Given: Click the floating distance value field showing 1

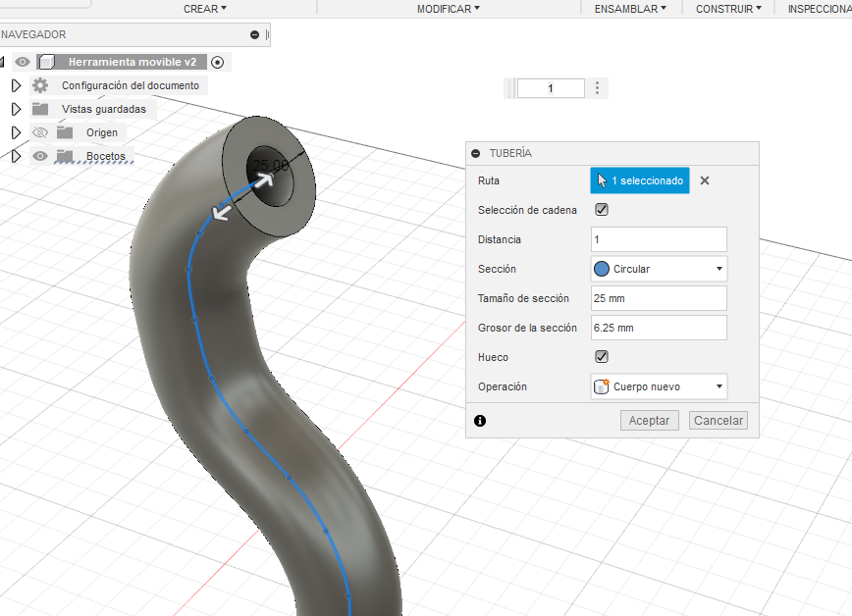Looking at the screenshot, I should 551,88.
